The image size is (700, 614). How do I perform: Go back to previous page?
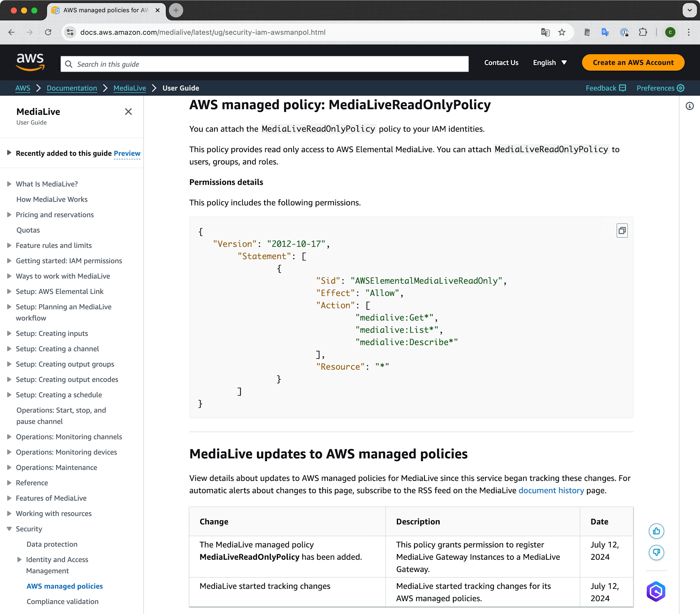tap(12, 32)
